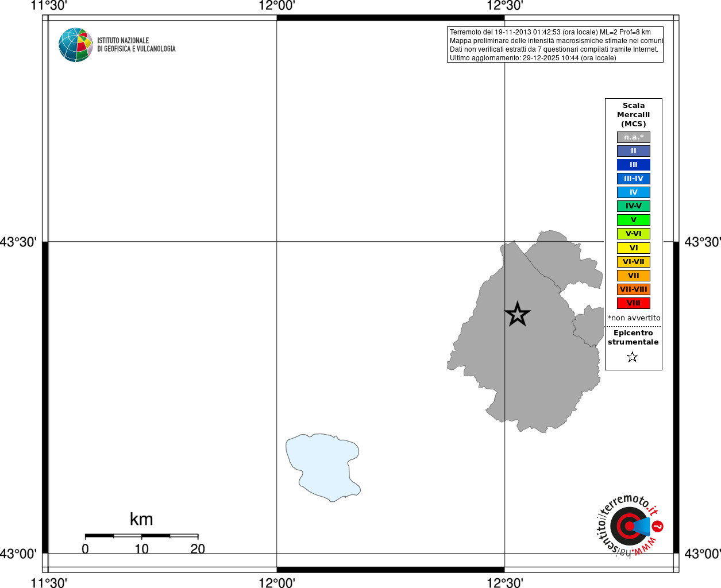This screenshot has height=588, width=721.
Task: Select the green V intensity swatch
Action: click(634, 220)
